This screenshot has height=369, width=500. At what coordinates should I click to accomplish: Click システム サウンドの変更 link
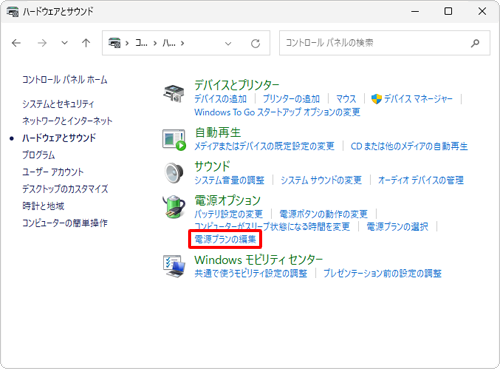(x=321, y=180)
